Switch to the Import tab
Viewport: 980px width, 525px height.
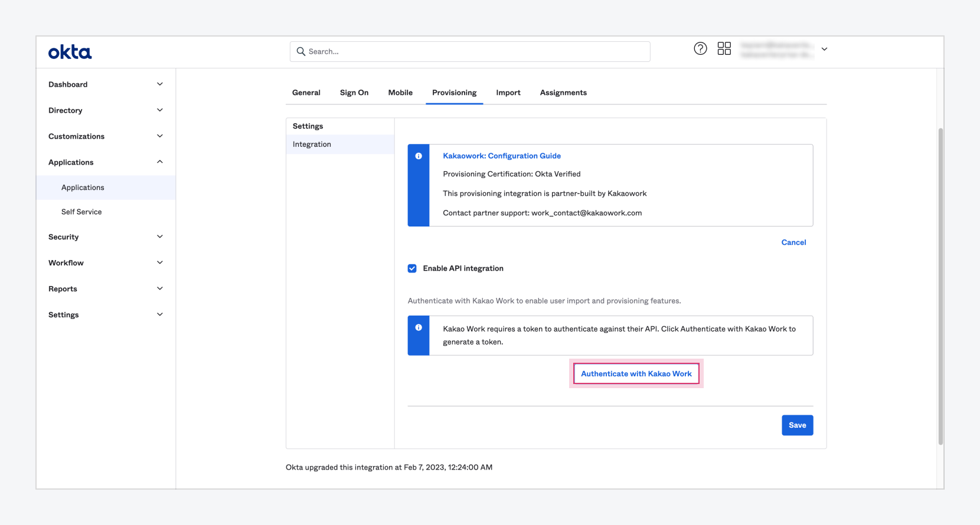point(508,93)
